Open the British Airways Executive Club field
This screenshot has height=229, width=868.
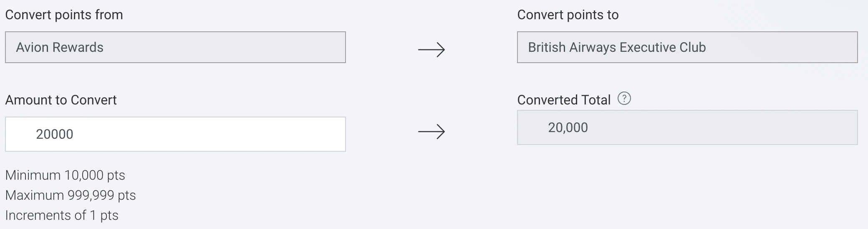click(687, 47)
